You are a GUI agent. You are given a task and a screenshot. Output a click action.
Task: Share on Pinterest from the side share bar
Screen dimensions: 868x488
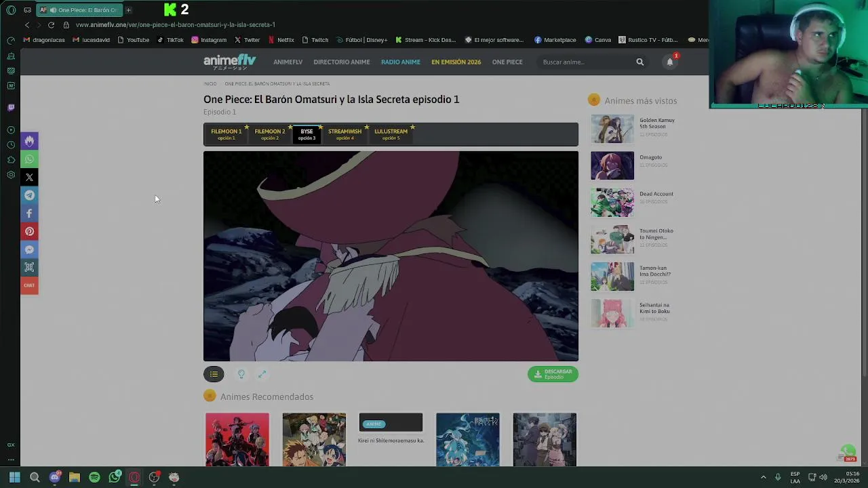29,231
